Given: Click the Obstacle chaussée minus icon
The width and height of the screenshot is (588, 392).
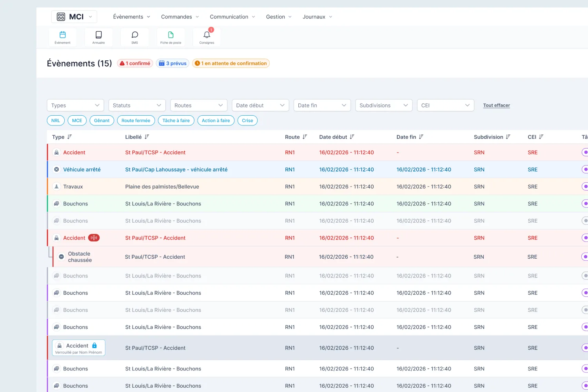Looking at the screenshot, I should (x=61, y=257).
